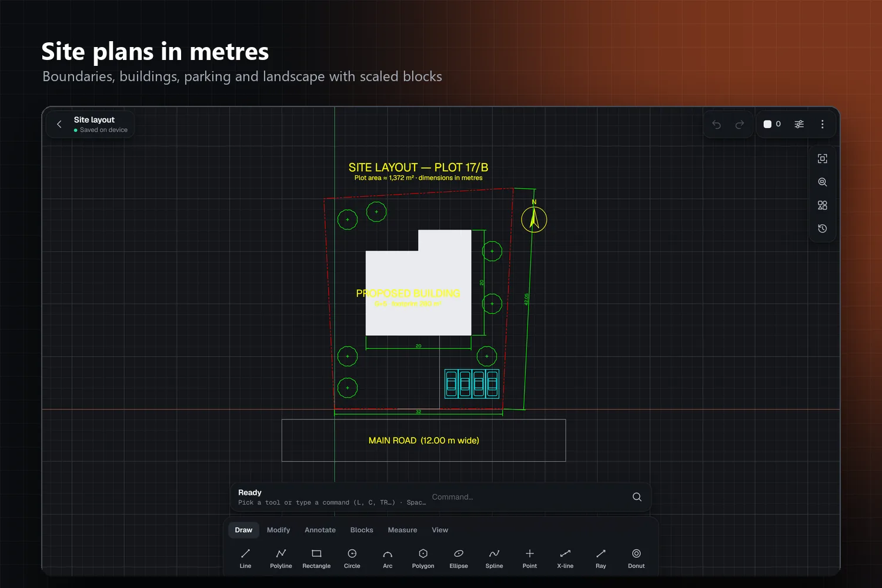Select the PROPOSED BUILDING label

pyautogui.click(x=408, y=293)
